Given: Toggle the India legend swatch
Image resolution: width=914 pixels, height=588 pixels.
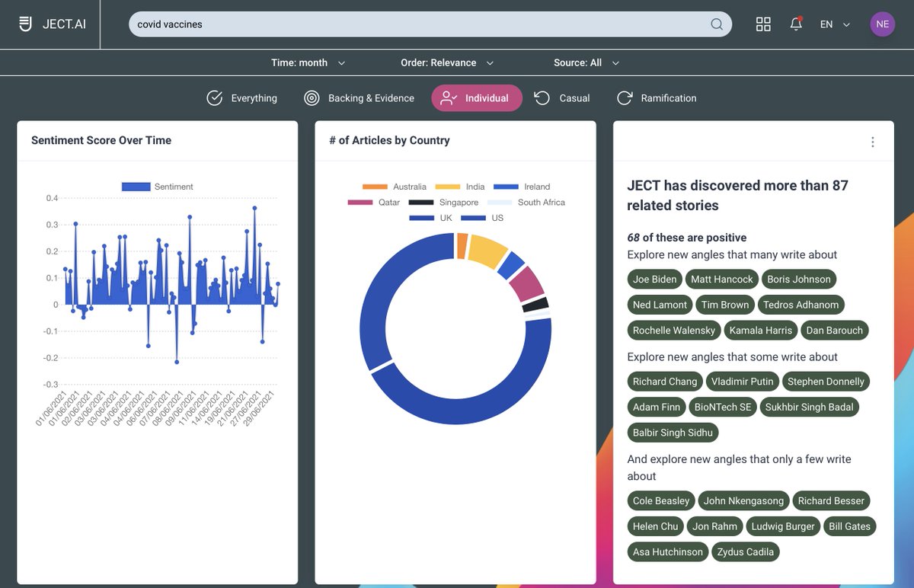Looking at the screenshot, I should [x=448, y=187].
